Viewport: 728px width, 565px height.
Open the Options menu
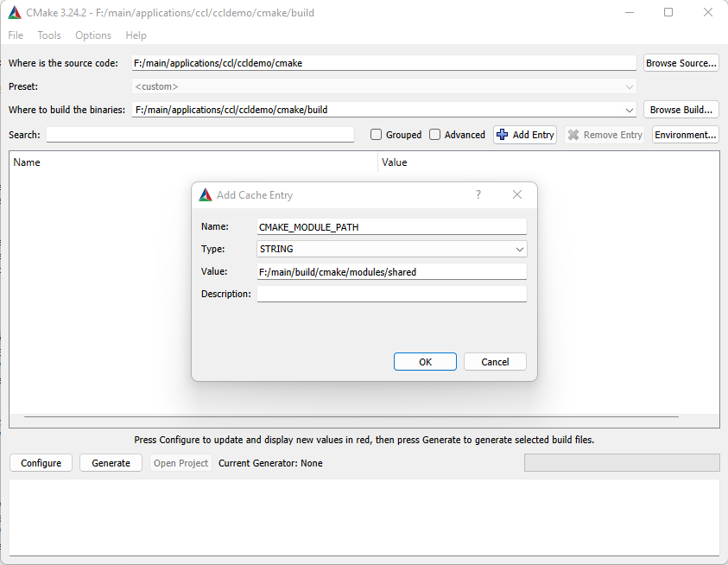coord(92,35)
